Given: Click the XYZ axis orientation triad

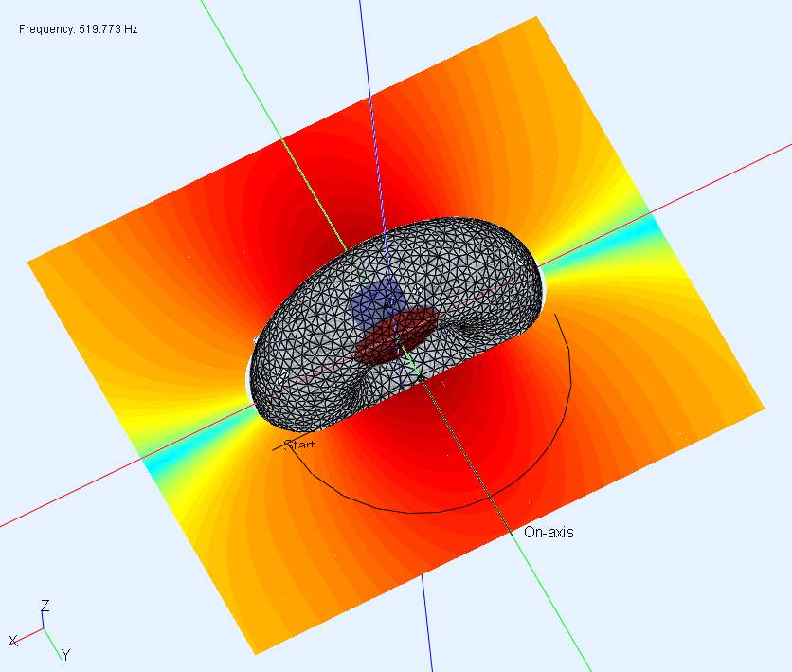Looking at the screenshot, I should (40, 630).
